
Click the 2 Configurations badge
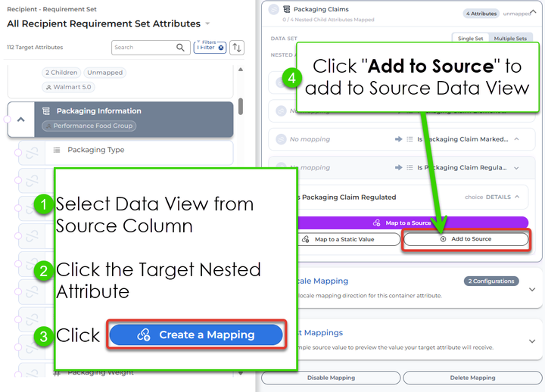491,282
